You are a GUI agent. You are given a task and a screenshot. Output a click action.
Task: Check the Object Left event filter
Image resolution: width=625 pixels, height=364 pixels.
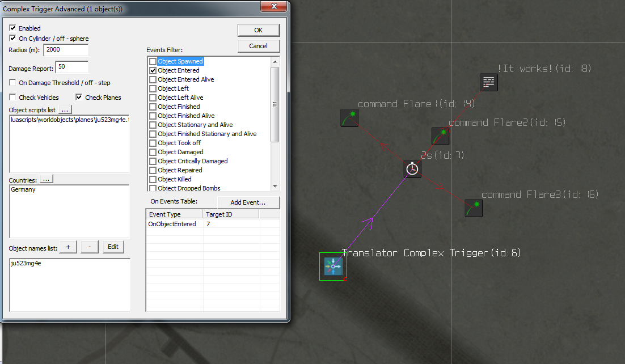tap(153, 88)
